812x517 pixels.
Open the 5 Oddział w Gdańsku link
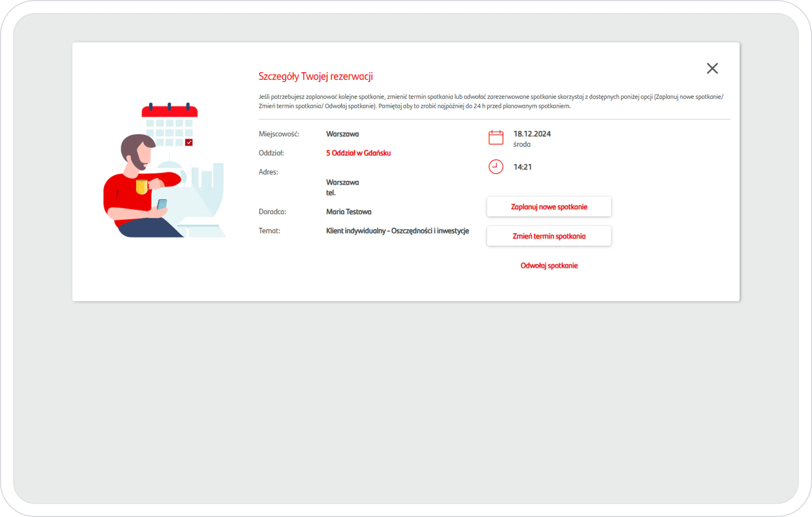[x=358, y=153]
